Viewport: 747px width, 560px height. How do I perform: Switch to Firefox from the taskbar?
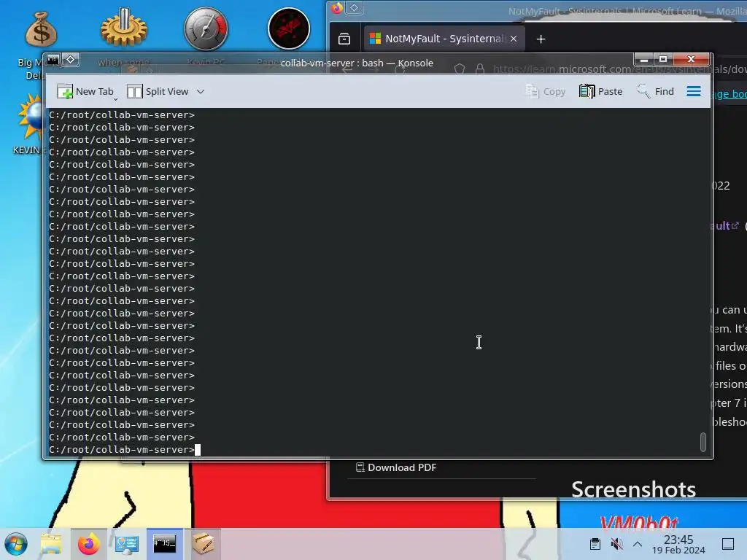click(89, 544)
